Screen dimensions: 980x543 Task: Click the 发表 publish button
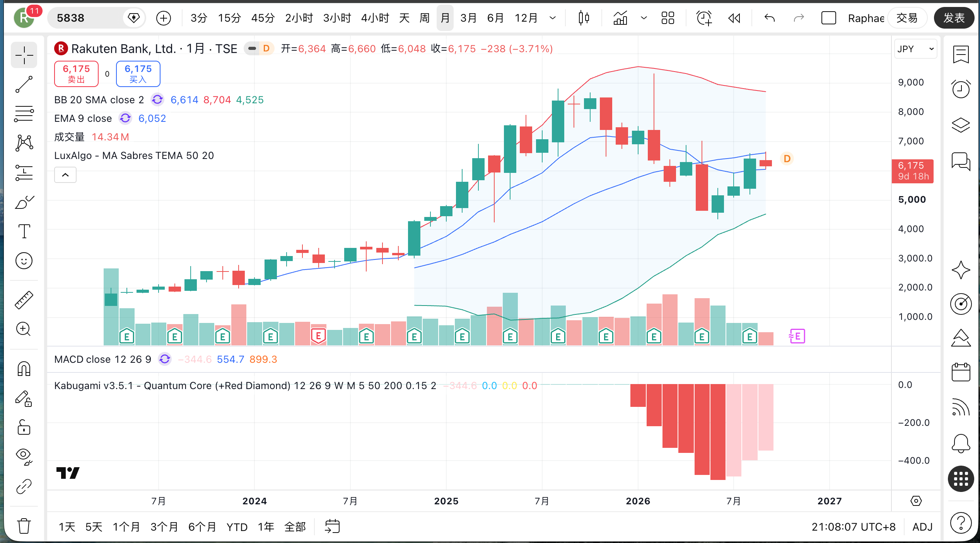[954, 18]
